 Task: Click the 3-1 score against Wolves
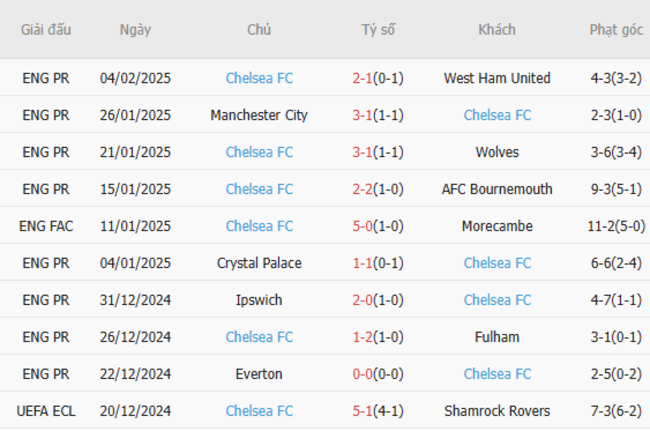[x=363, y=152]
